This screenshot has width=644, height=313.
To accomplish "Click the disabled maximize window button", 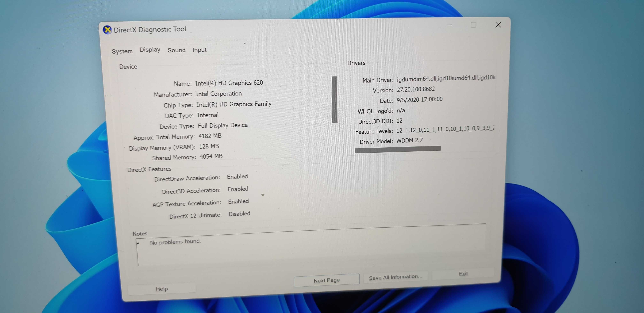I will pyautogui.click(x=473, y=25).
